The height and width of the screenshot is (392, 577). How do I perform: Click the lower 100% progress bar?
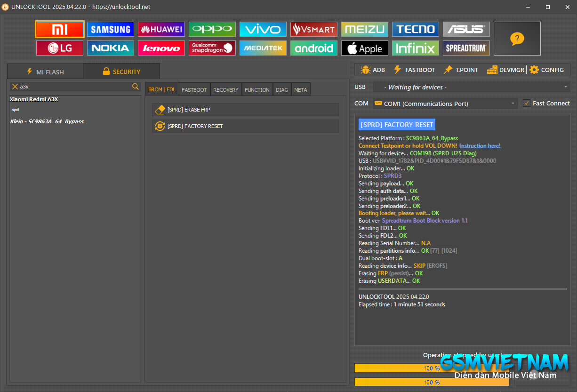coord(432,382)
